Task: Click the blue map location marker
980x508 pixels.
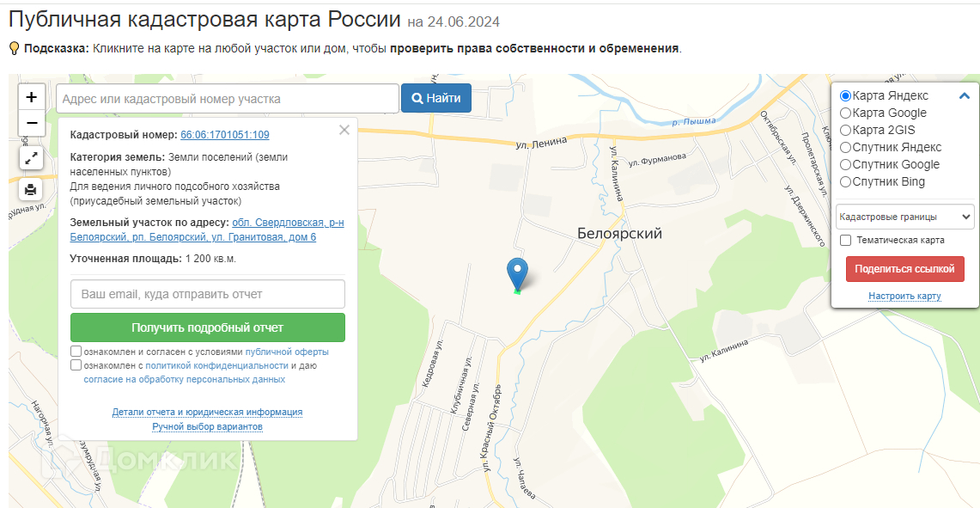Action: (x=517, y=274)
